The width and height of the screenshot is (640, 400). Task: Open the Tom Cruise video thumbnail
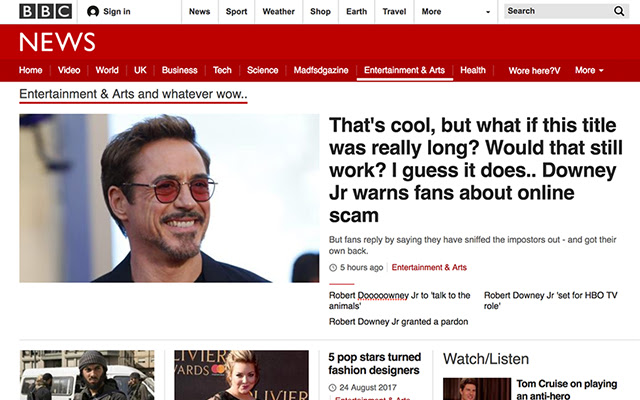477,389
